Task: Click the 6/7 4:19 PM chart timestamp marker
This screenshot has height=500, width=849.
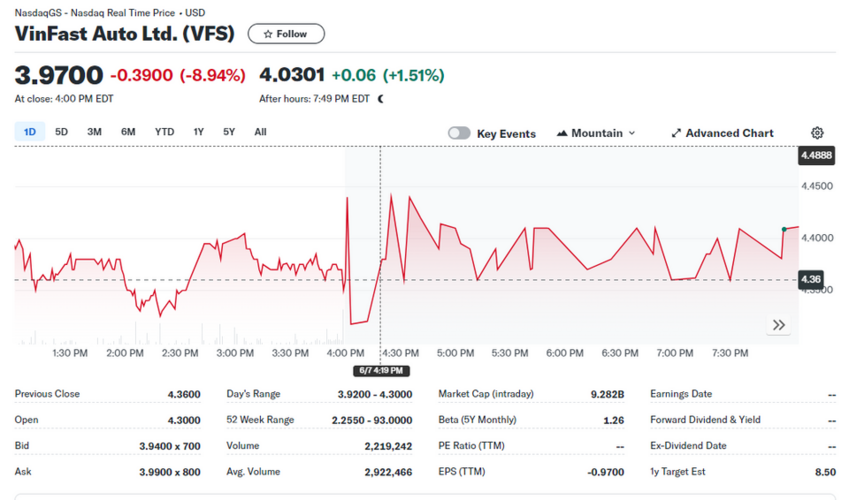Action: 381,371
